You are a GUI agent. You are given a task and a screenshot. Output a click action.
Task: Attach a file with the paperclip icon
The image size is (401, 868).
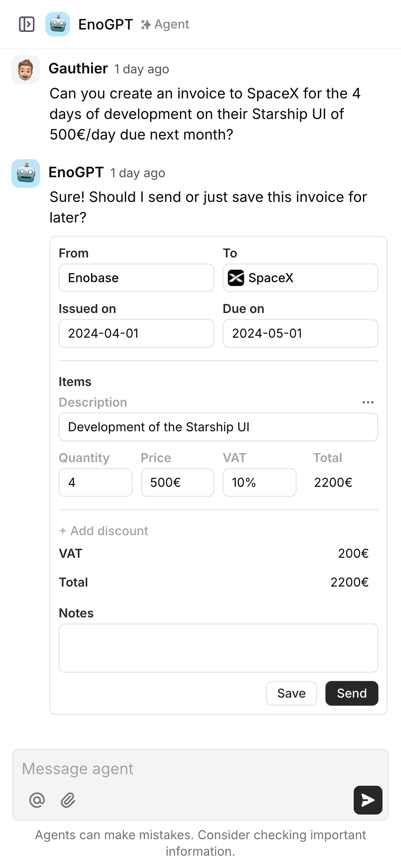coord(68,800)
